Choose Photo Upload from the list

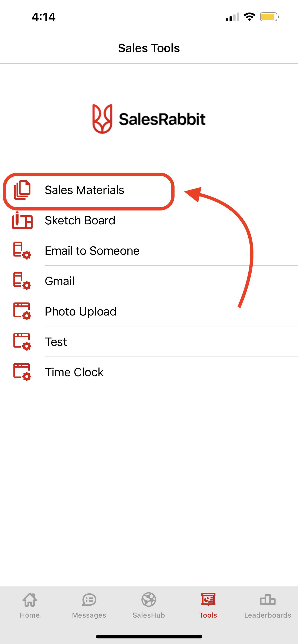(x=81, y=312)
